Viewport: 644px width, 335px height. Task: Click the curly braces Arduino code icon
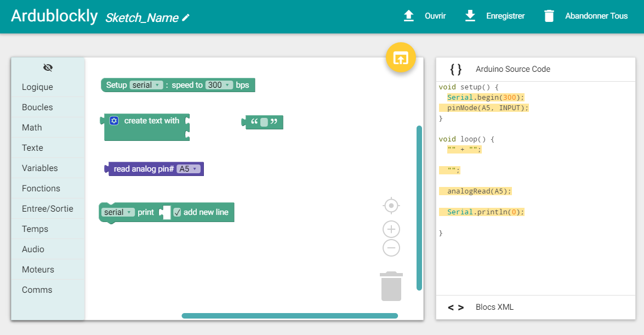(455, 69)
